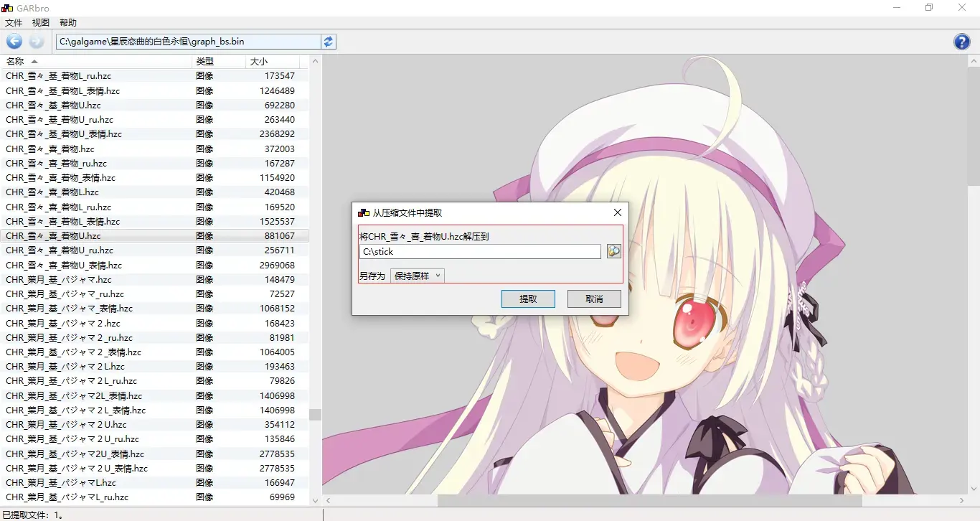Click status bar text 已提取文件：1。
Viewport: 980px width, 521px height.
[x=34, y=515]
